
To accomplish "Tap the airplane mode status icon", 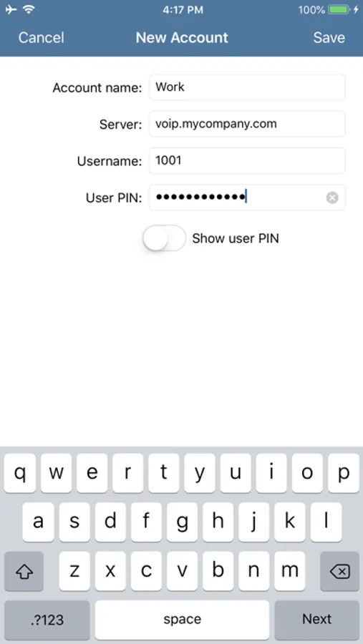I will 11,10.
